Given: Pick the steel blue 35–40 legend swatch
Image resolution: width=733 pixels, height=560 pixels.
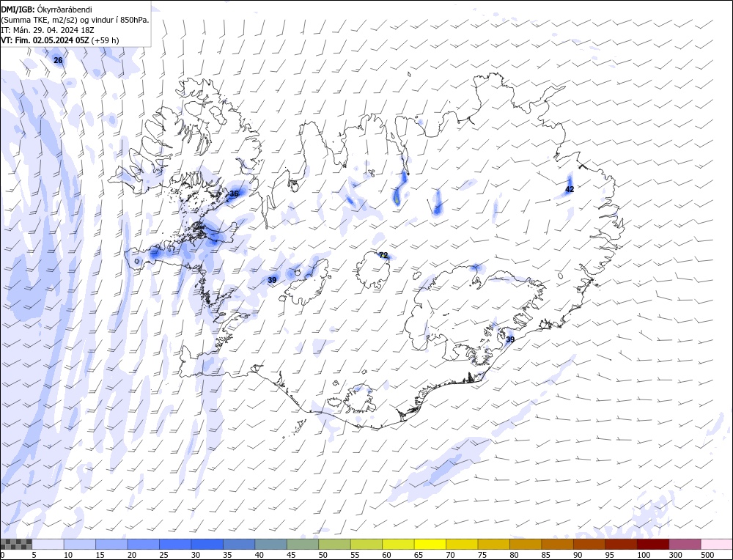Looking at the screenshot, I should [239, 544].
